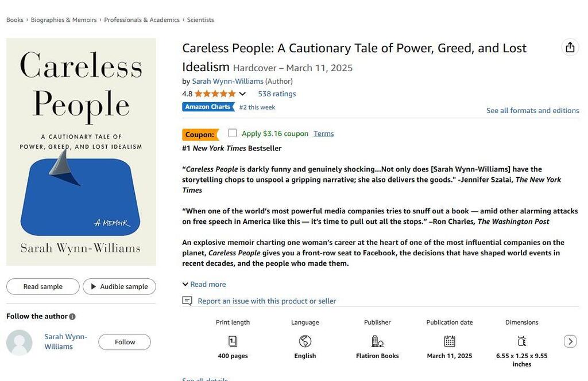Click the Read sample button
588x381 pixels.
pyautogui.click(x=42, y=286)
